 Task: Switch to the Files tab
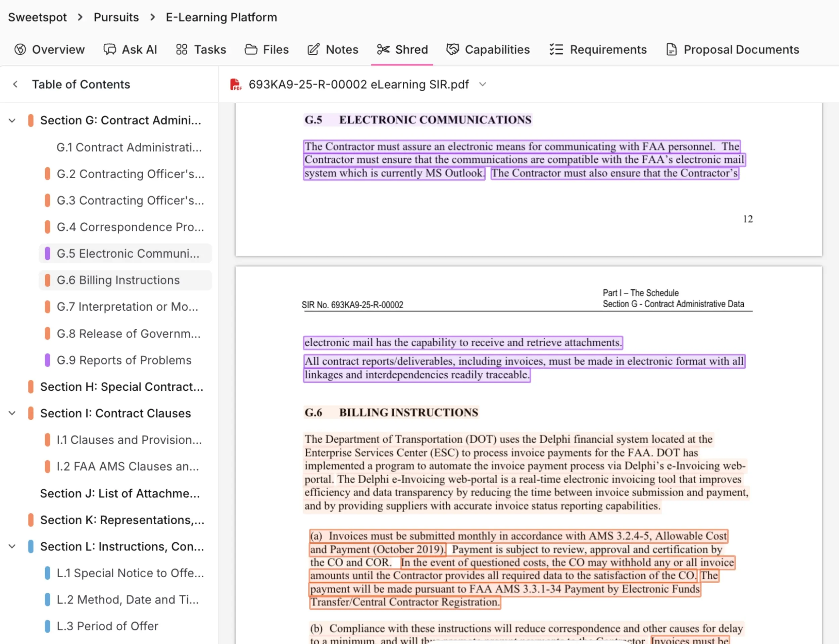click(267, 49)
